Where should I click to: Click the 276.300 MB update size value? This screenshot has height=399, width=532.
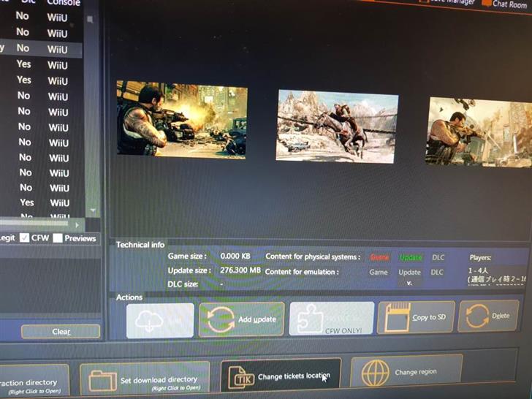coord(240,270)
